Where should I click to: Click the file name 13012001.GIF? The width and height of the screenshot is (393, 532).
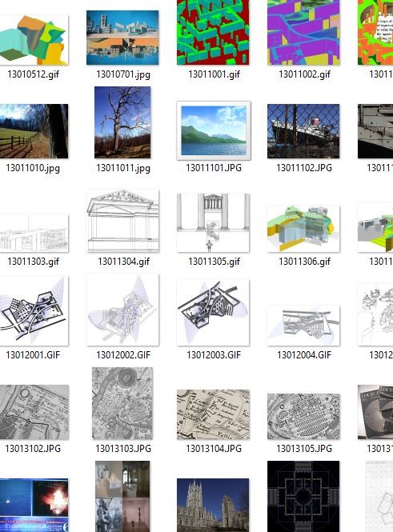33,355
